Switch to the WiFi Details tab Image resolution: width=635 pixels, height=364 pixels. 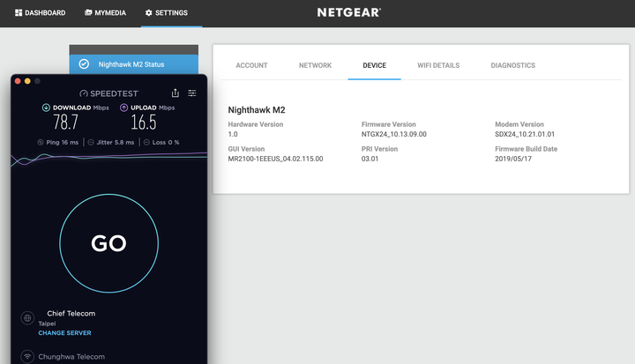(x=438, y=65)
